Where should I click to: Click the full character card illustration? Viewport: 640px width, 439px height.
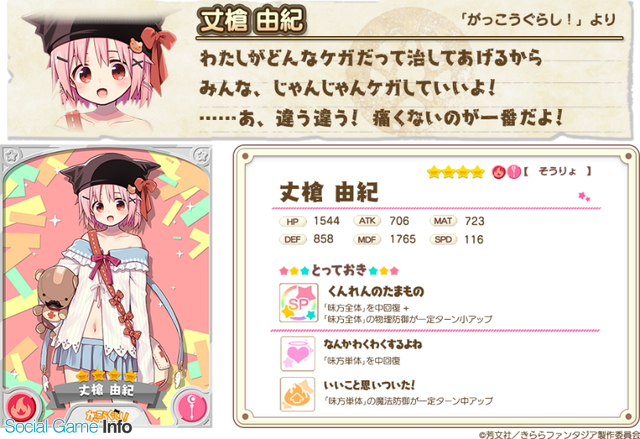click(x=106, y=286)
